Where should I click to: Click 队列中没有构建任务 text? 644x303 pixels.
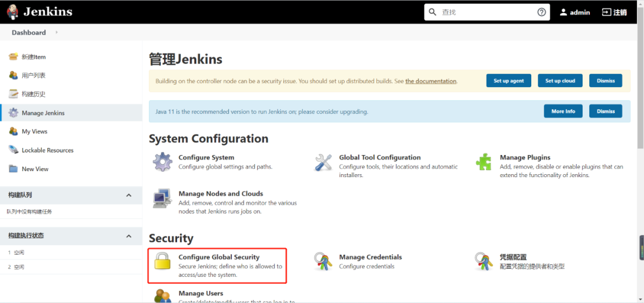click(30, 212)
